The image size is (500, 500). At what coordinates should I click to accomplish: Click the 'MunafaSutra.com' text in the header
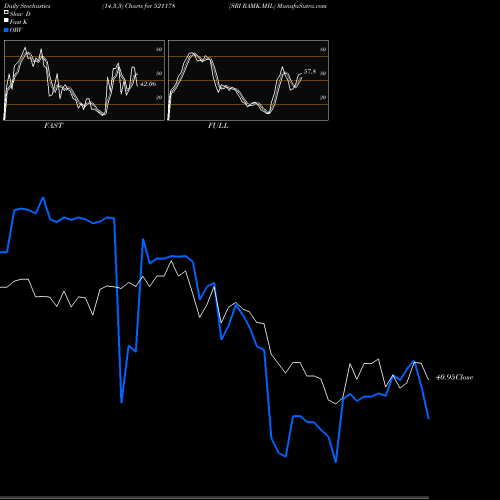pyautogui.click(x=302, y=6)
